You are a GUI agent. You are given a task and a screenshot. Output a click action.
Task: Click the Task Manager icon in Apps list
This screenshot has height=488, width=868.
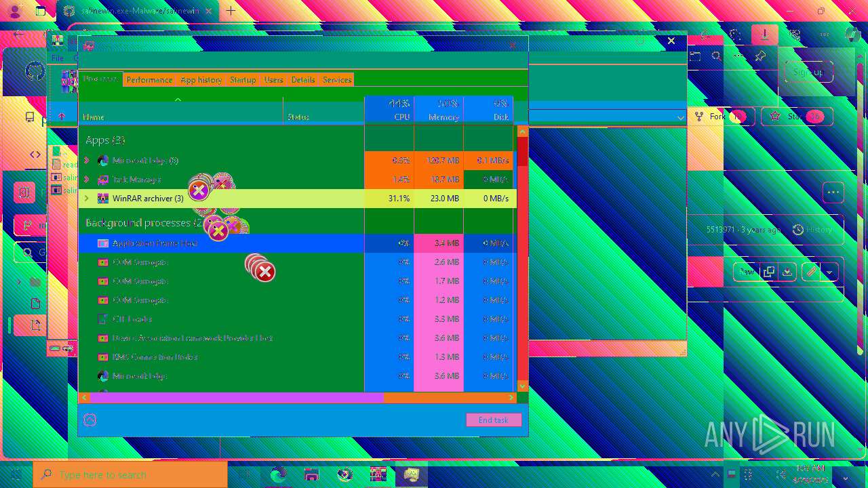[x=103, y=180]
